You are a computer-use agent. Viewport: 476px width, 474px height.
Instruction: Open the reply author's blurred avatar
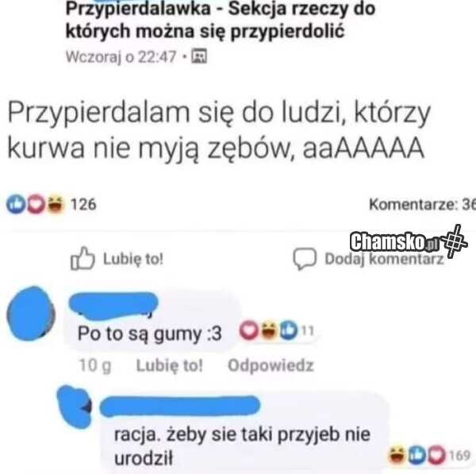(x=75, y=407)
